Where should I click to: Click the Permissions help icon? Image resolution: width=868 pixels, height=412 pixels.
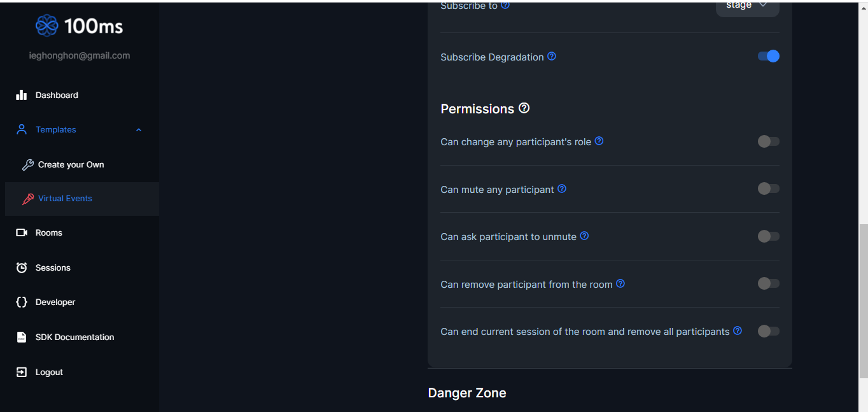524,108
